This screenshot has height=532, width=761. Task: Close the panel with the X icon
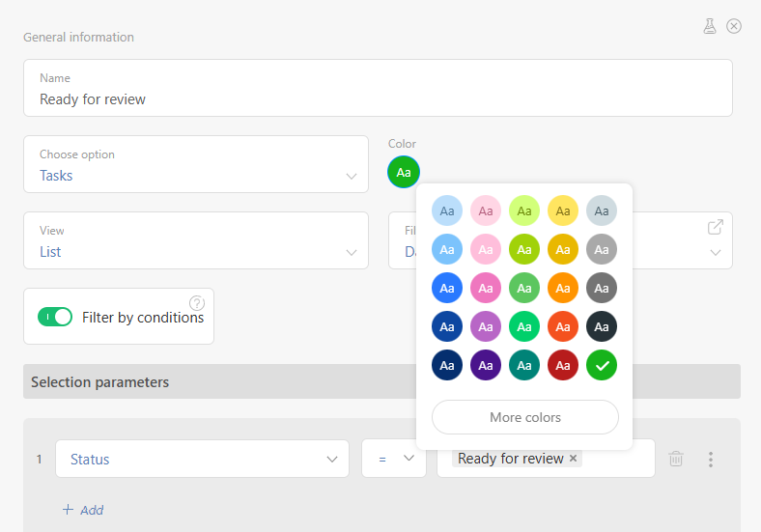pos(734,26)
